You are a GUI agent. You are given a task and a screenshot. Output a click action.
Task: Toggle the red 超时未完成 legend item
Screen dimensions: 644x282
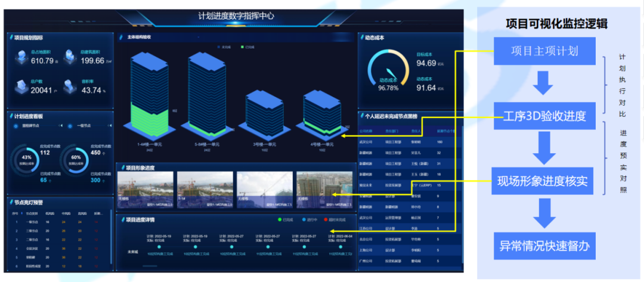tap(336, 220)
